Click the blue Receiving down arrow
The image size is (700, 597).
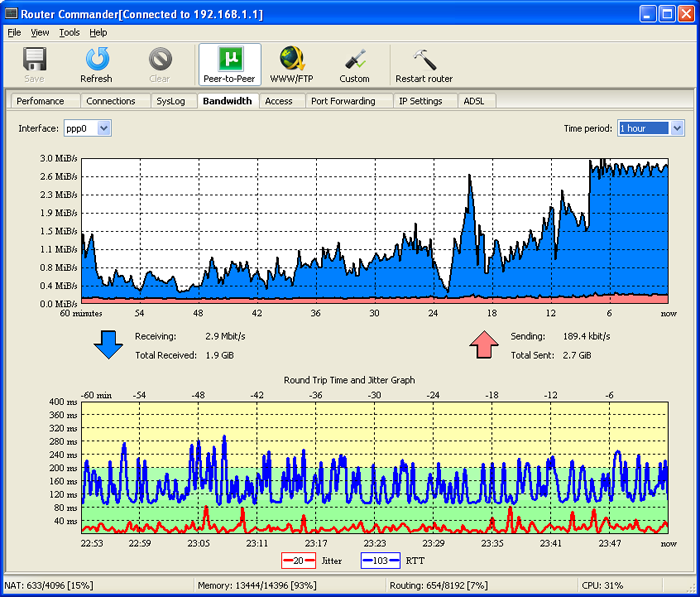tap(106, 345)
